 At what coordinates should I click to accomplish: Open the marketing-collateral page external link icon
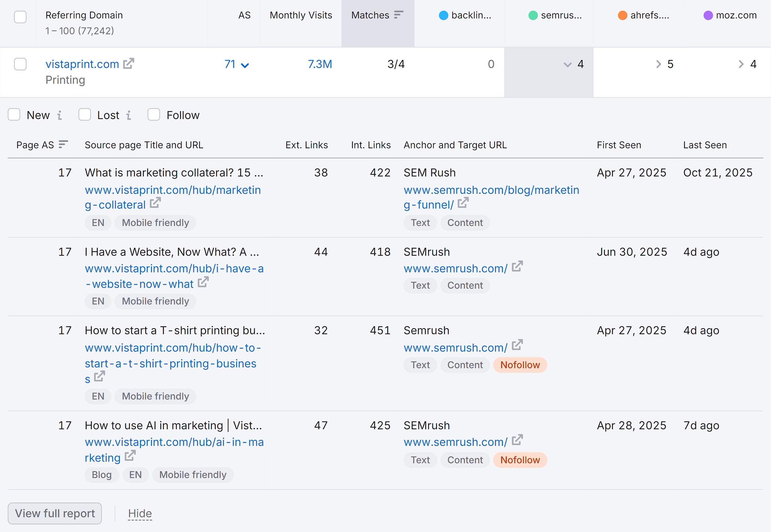pyautogui.click(x=155, y=203)
